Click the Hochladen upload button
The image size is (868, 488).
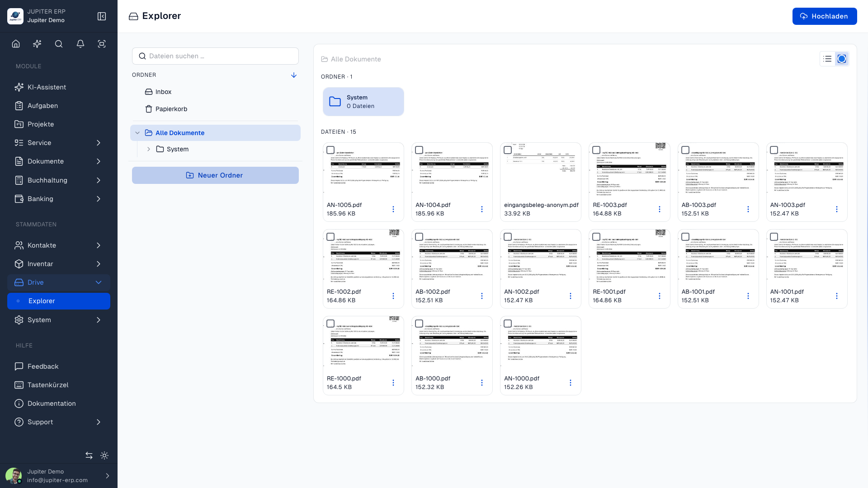click(825, 16)
